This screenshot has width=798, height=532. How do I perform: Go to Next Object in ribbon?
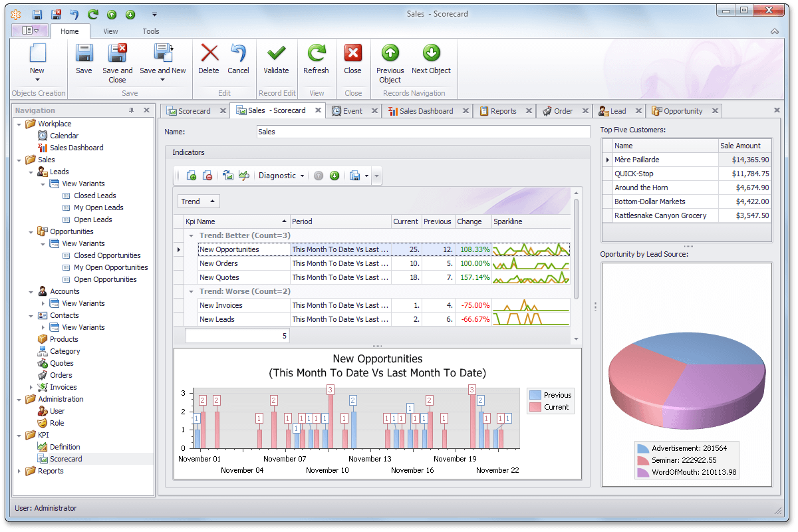point(431,54)
